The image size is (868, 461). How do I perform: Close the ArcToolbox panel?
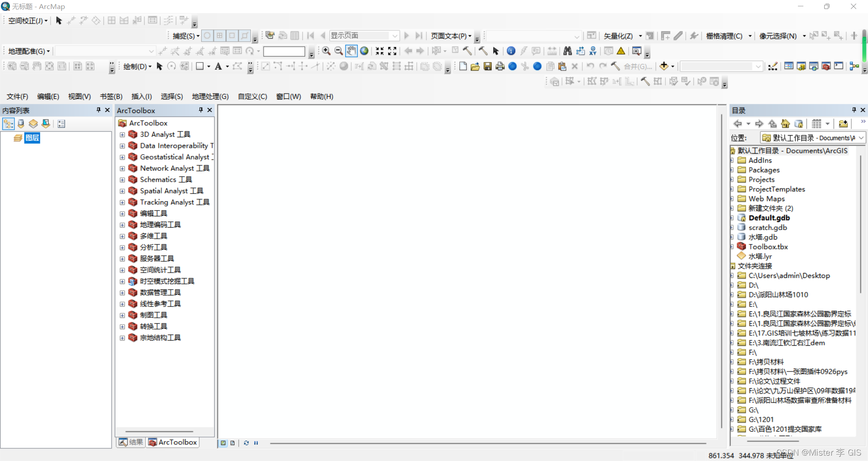209,110
